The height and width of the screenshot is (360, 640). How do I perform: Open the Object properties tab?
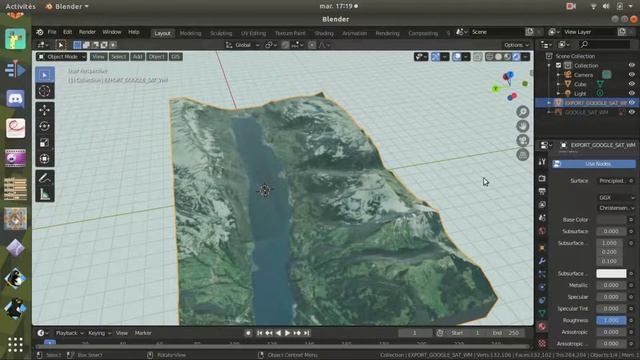[542, 248]
